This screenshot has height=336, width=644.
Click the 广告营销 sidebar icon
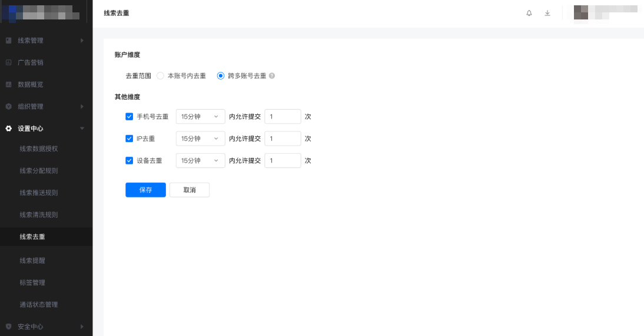click(x=9, y=62)
